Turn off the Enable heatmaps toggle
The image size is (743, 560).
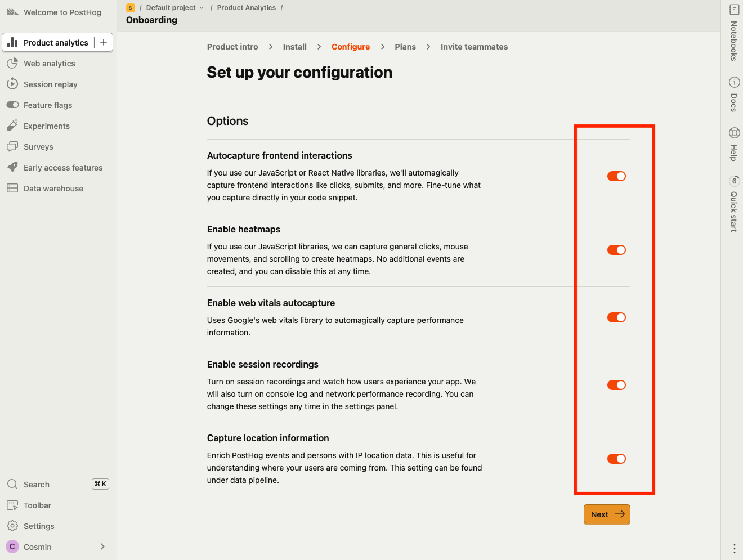(x=616, y=250)
